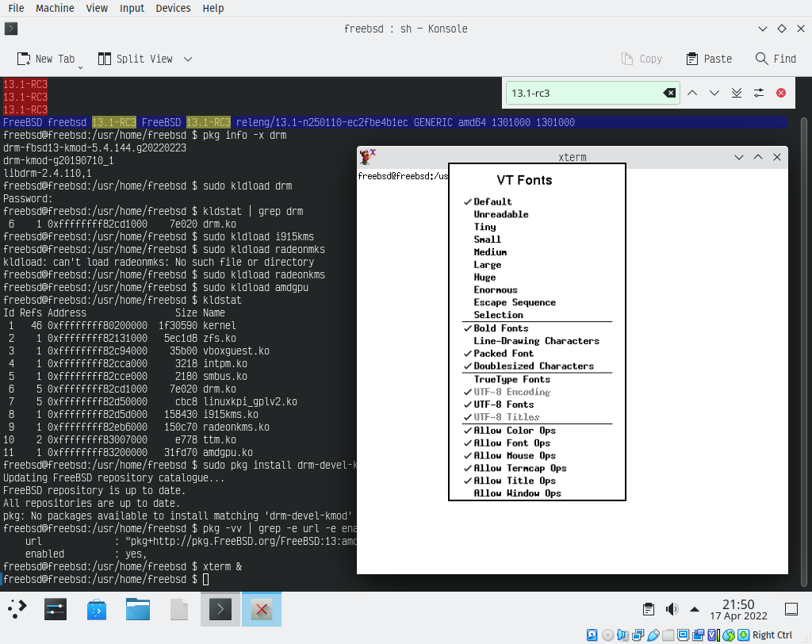The image size is (812, 644).
Task: Launch the file manager from taskbar
Action: 138,609
